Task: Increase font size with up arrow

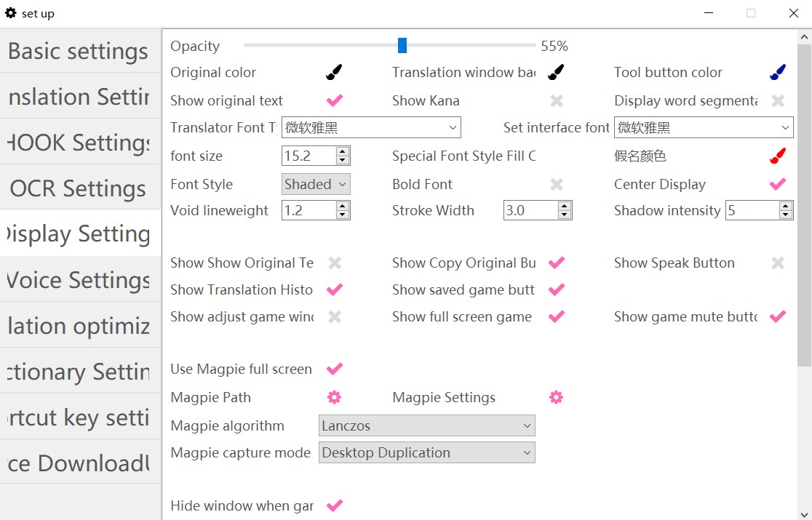Action: pyautogui.click(x=343, y=151)
